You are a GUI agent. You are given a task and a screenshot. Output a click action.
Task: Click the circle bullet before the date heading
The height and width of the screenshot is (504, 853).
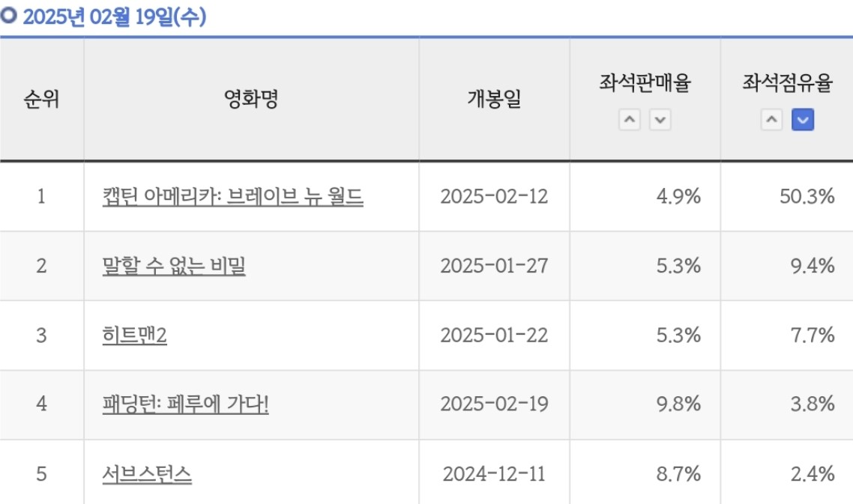click(x=9, y=17)
